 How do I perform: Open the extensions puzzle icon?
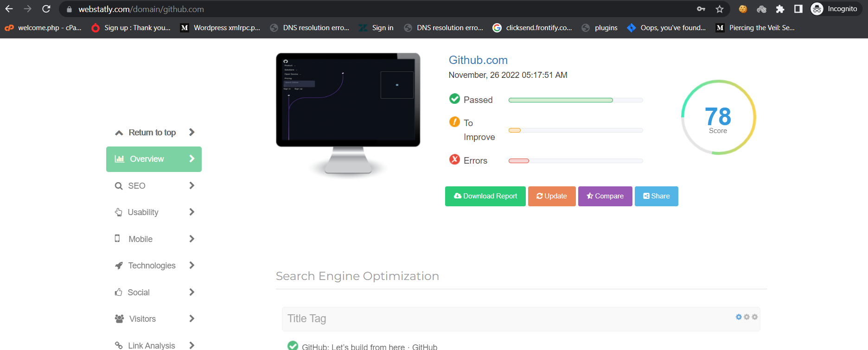tap(780, 9)
